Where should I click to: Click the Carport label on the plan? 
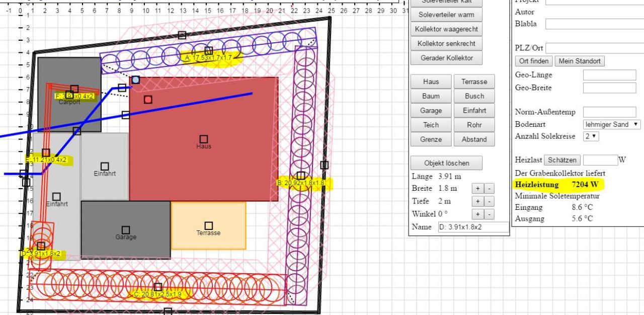point(69,102)
